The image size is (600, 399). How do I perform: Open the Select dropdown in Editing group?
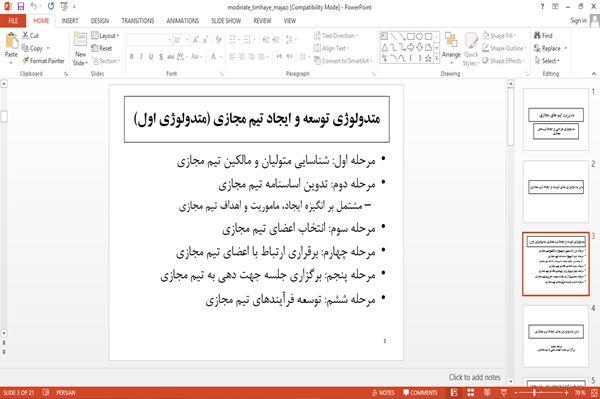(x=547, y=61)
